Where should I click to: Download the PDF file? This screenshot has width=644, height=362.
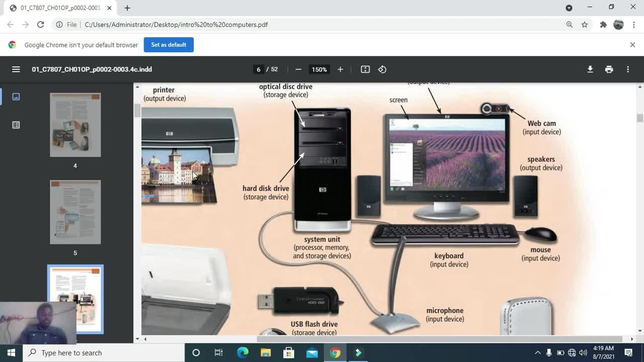(x=590, y=69)
